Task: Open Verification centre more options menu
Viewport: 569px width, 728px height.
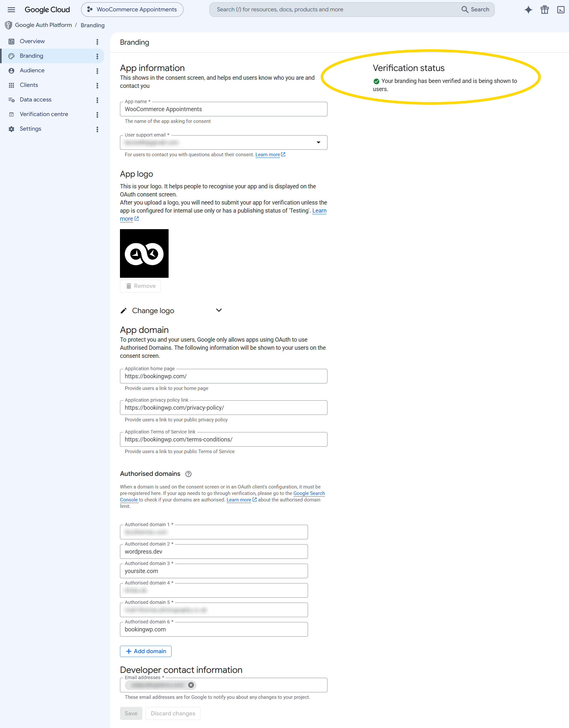Action: [97, 115]
